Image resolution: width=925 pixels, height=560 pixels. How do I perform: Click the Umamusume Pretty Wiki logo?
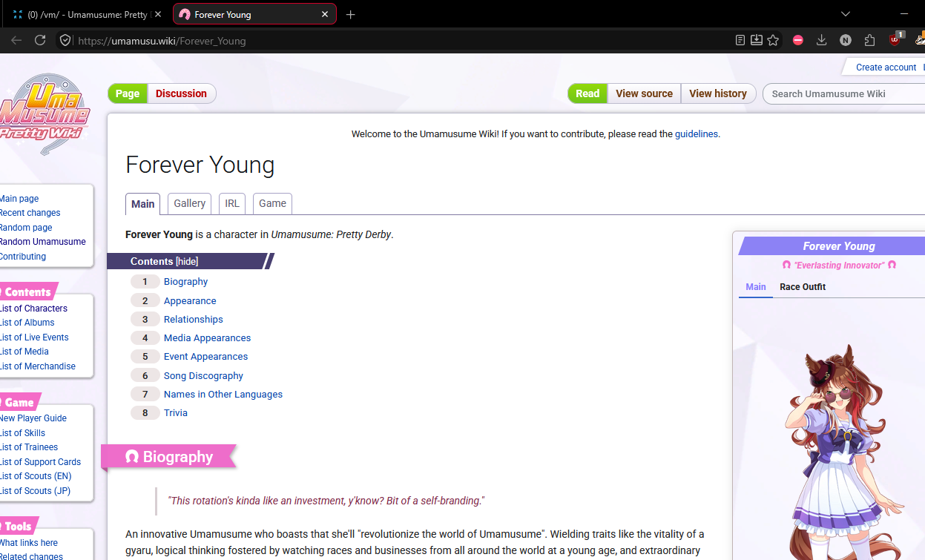tap(45, 113)
